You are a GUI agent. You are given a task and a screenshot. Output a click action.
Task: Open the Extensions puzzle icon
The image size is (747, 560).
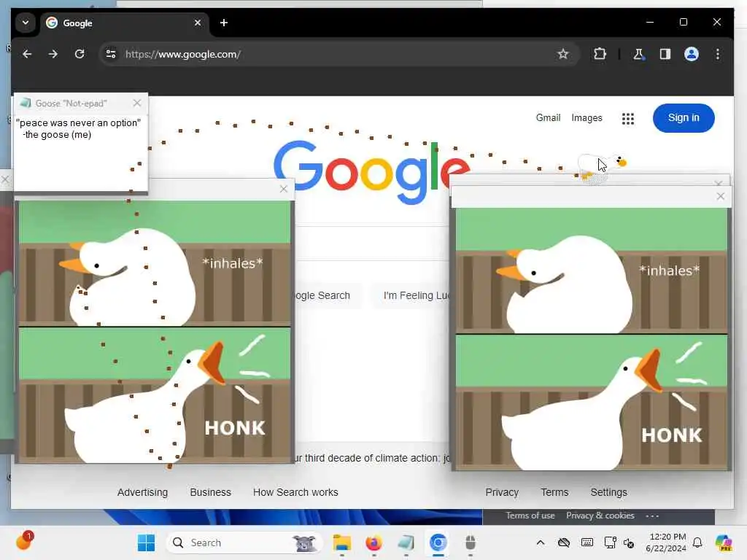click(x=600, y=54)
